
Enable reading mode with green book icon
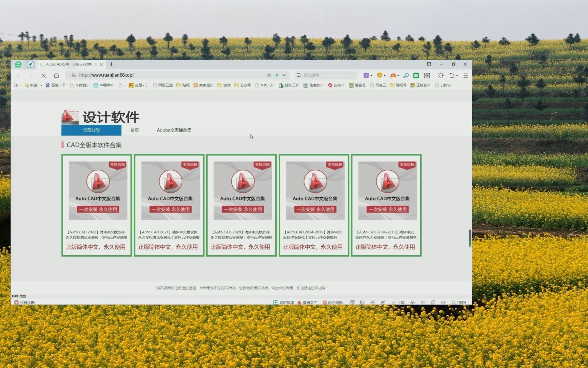pos(416,75)
